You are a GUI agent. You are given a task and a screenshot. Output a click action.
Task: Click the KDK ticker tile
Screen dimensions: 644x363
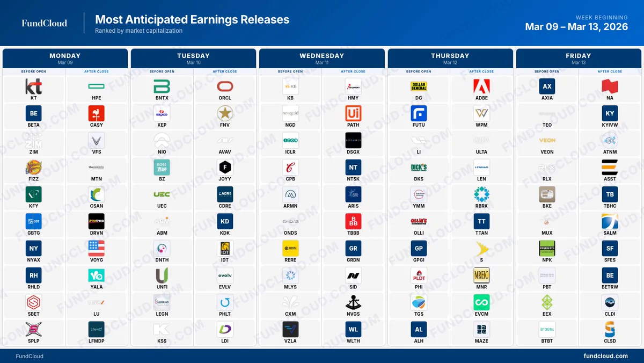225,224
